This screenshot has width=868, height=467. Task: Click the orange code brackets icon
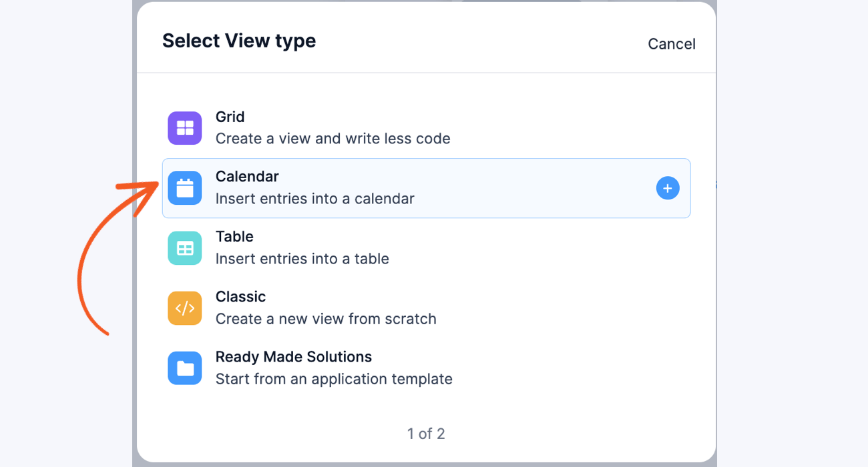coord(184,308)
